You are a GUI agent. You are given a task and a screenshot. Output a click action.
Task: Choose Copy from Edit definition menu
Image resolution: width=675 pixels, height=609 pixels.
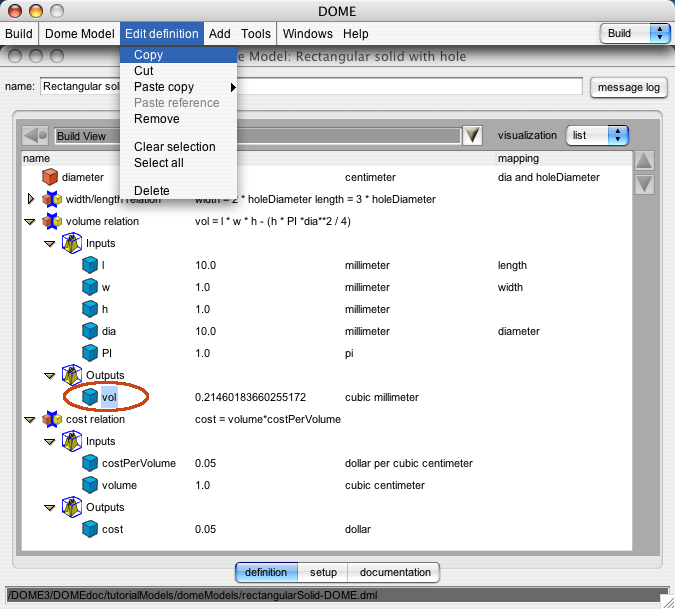tap(179, 55)
